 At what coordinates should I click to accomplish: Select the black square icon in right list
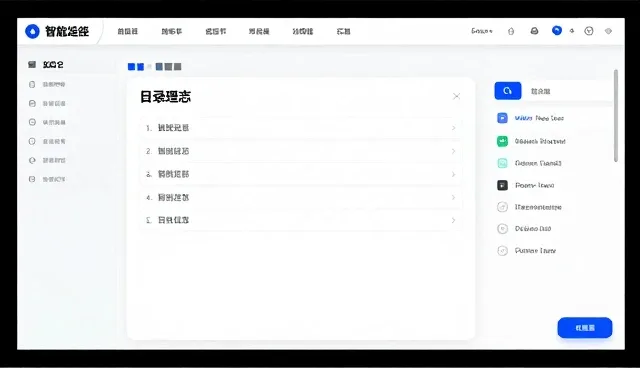click(x=502, y=185)
